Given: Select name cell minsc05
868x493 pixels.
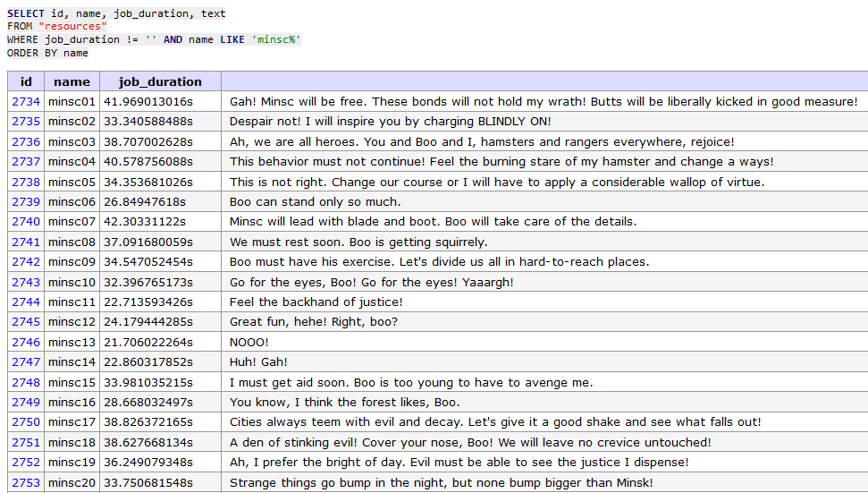Looking at the screenshot, I should (72, 183).
